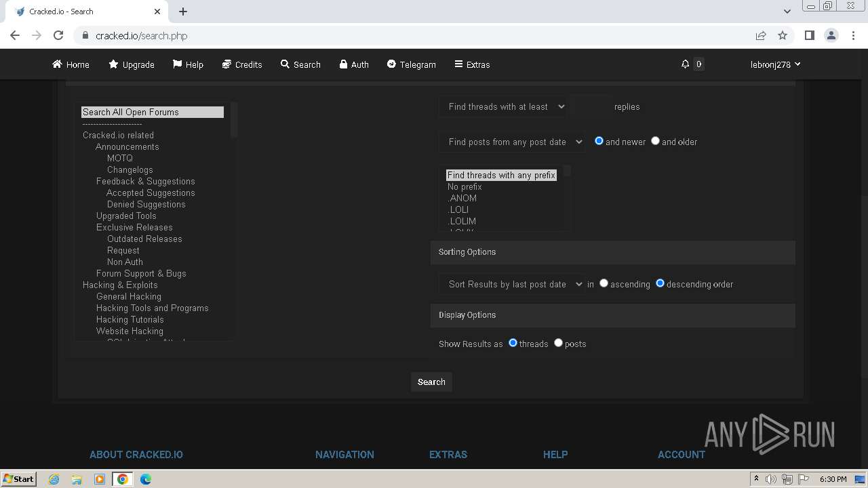Click the volume icon in the system tray
Viewport: 868px width, 488px height.
pyautogui.click(x=771, y=479)
